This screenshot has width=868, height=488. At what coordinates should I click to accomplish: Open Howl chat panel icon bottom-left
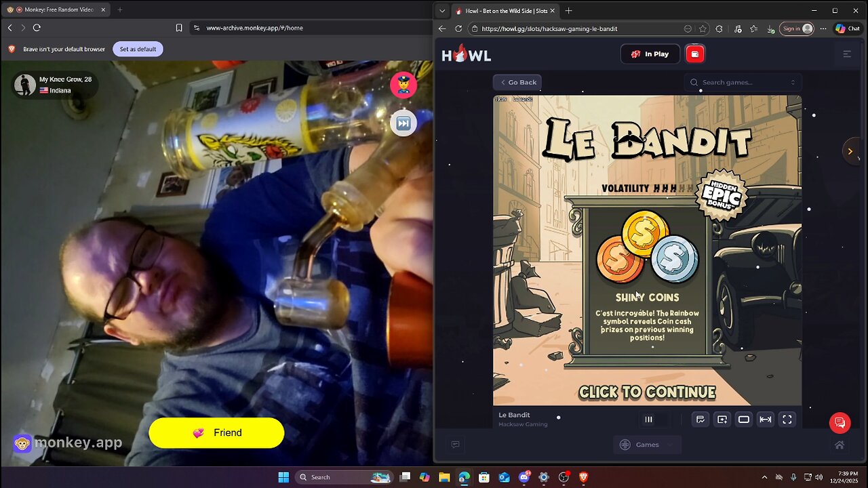(x=456, y=445)
